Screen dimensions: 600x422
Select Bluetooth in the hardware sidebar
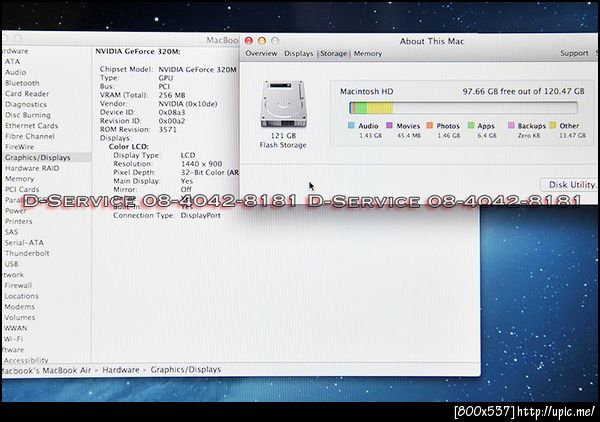click(22, 83)
